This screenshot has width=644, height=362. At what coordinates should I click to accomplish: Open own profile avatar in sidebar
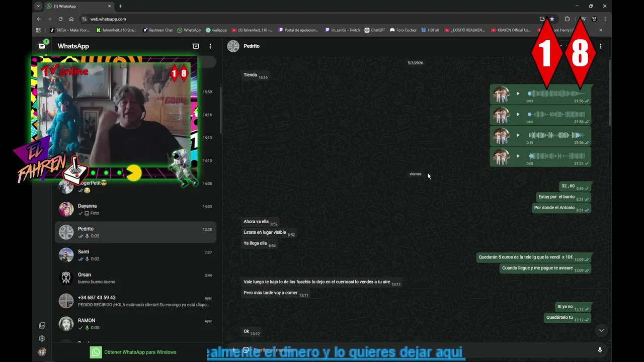(x=42, y=352)
